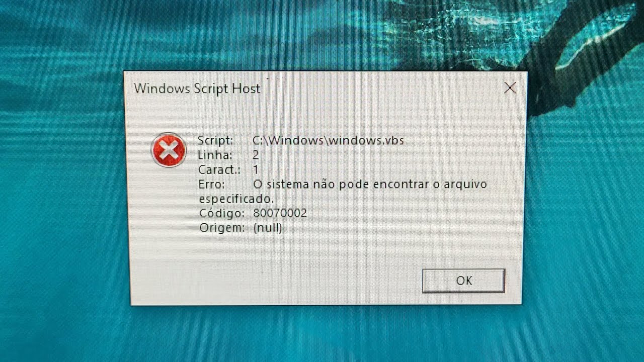Click the teal water desktop background
This screenshot has width=644, height=362.
65,201
